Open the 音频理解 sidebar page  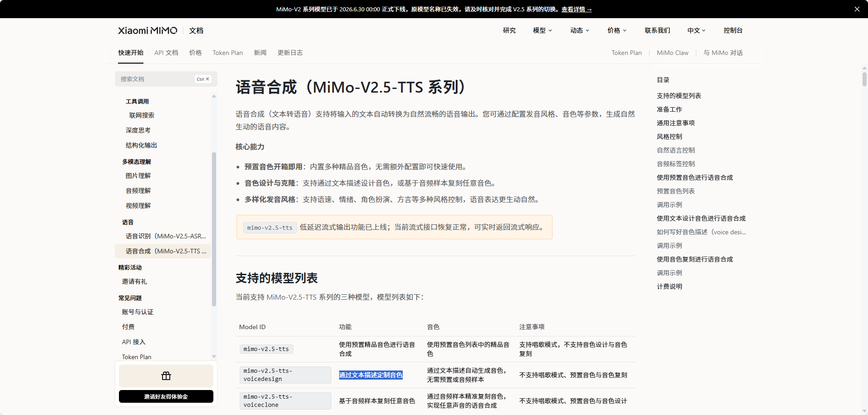138,191
